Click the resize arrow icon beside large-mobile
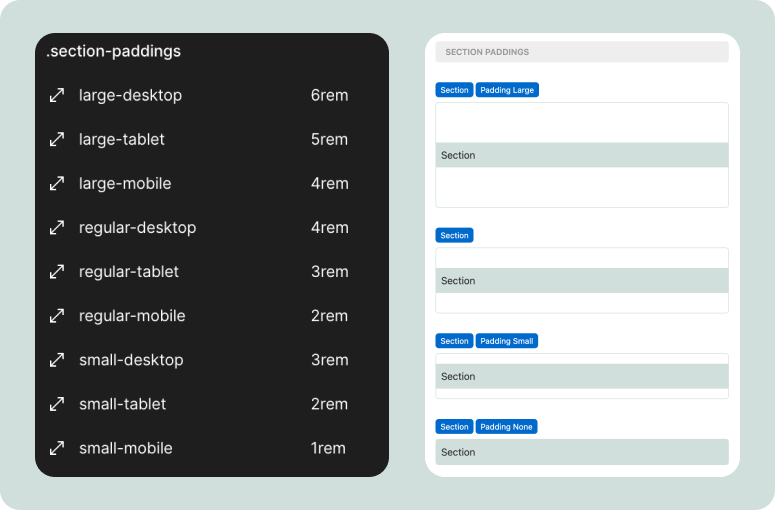 [x=57, y=183]
